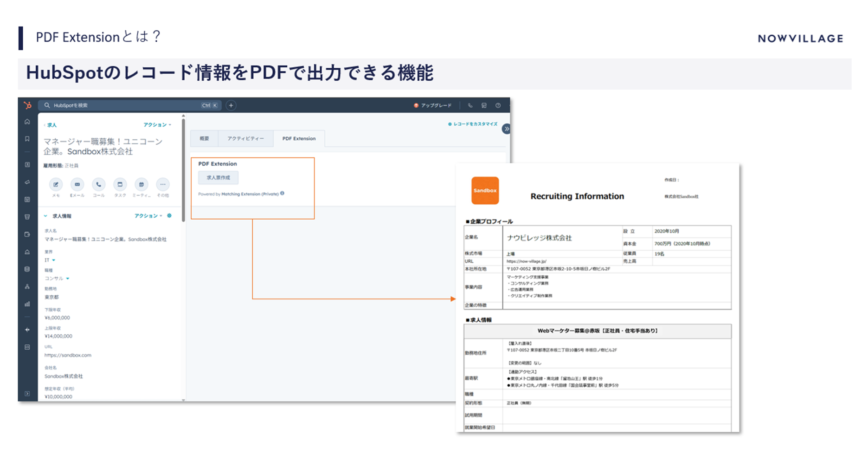Open the 業界 IT dropdown
Image resolution: width=868 pixels, height=461 pixels.
tap(50, 260)
